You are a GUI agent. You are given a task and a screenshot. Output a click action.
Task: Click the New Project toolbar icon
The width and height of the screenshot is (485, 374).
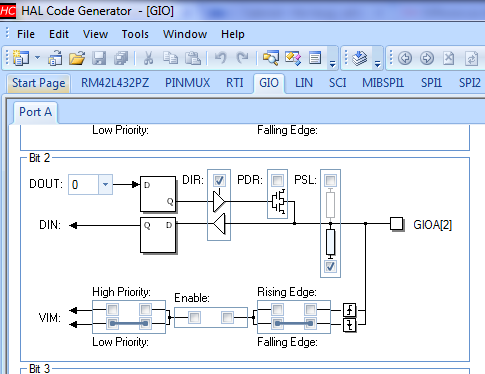pos(21,58)
